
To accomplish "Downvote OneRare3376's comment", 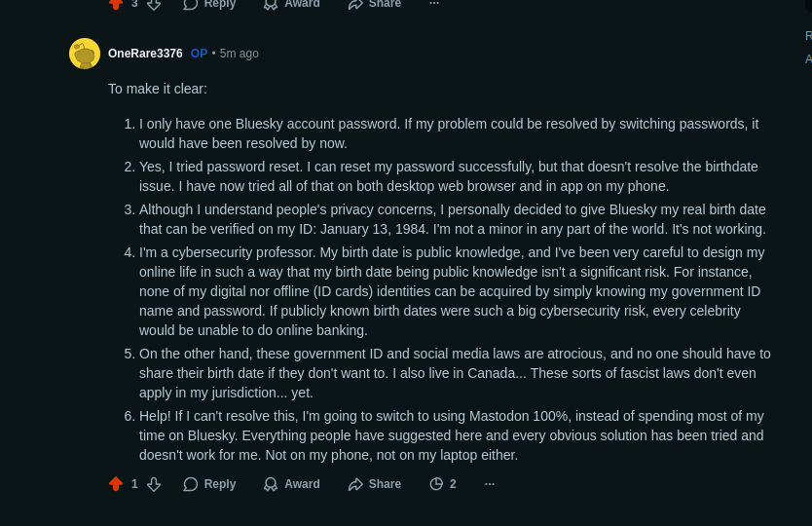I will tap(154, 484).
